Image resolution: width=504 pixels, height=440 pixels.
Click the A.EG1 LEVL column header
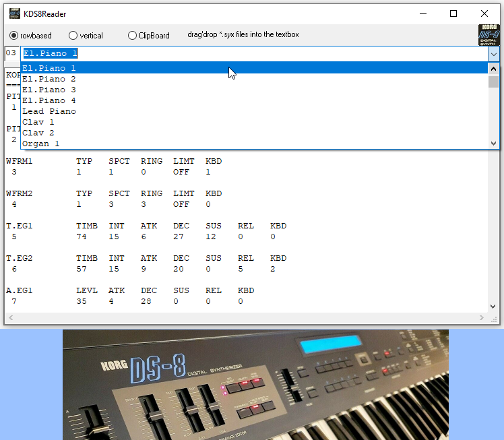(x=87, y=290)
